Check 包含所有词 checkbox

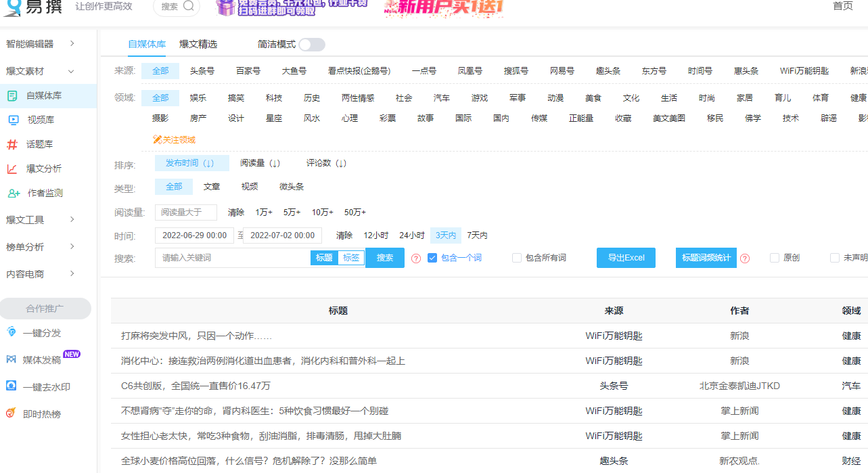(x=517, y=258)
